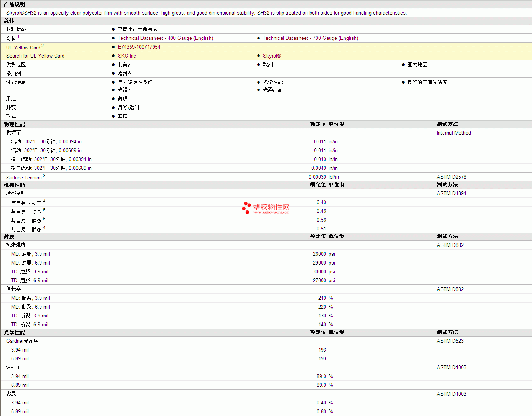The image size is (532, 416).
Task: Open Technical Datasheet 700 Gauge link
Action: point(310,38)
